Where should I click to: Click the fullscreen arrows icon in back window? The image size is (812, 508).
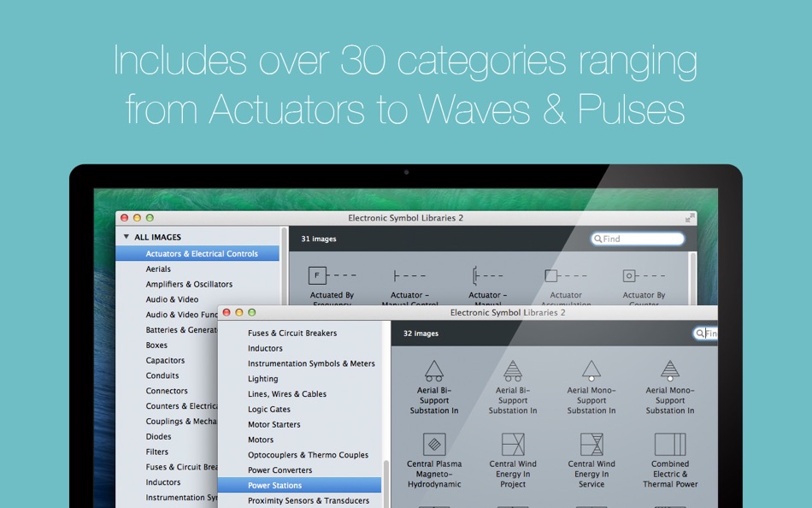pos(689,218)
